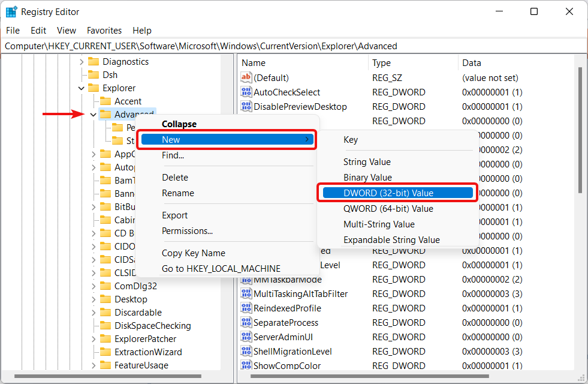
Task: Click the Registry Editor app icon
Action: tap(11, 11)
